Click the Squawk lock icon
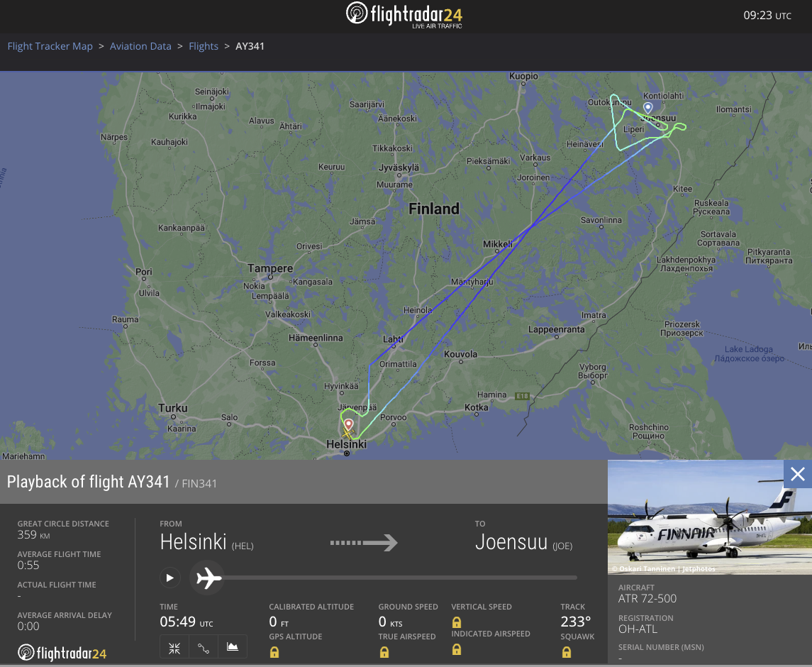This screenshot has width=812, height=667. [x=567, y=653]
